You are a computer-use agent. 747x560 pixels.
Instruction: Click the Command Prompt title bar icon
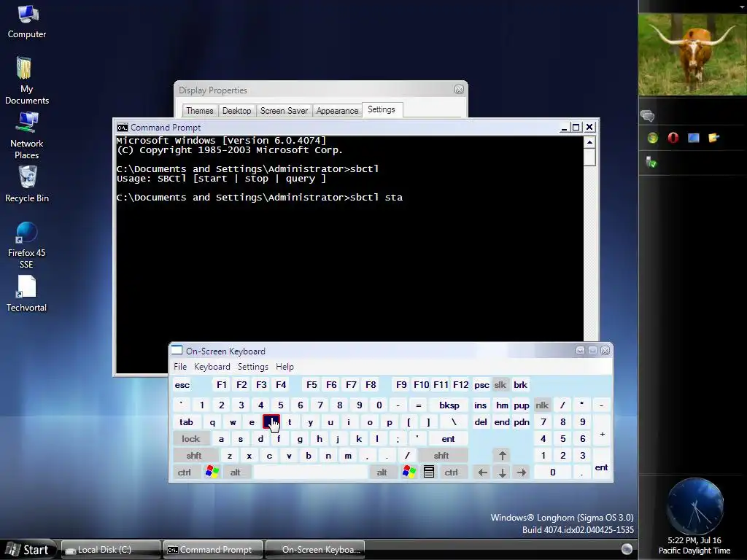pyautogui.click(x=123, y=128)
